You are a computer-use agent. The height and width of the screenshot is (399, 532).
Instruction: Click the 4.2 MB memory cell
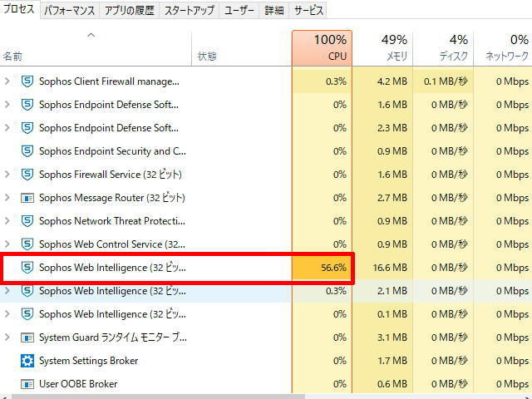click(382, 81)
